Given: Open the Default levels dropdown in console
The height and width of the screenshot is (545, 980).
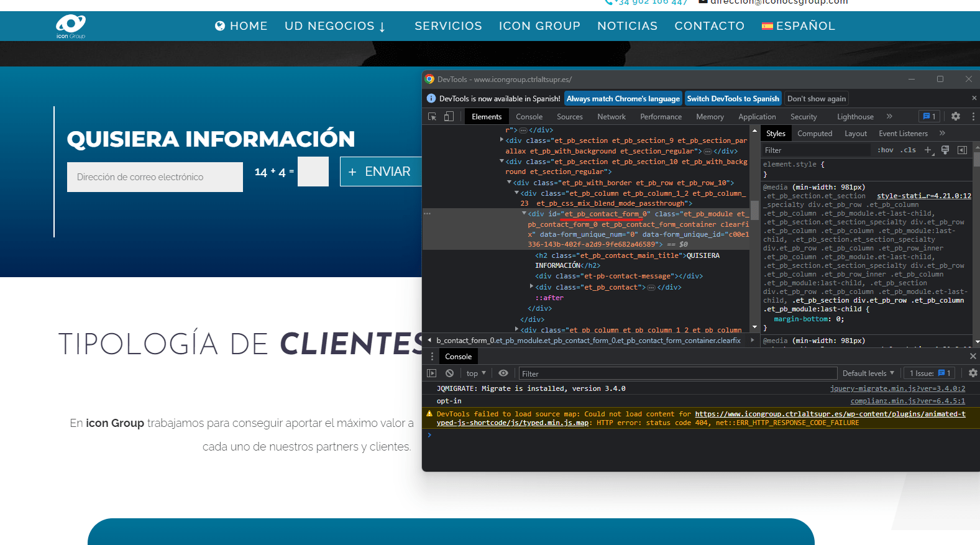Looking at the screenshot, I should point(868,373).
